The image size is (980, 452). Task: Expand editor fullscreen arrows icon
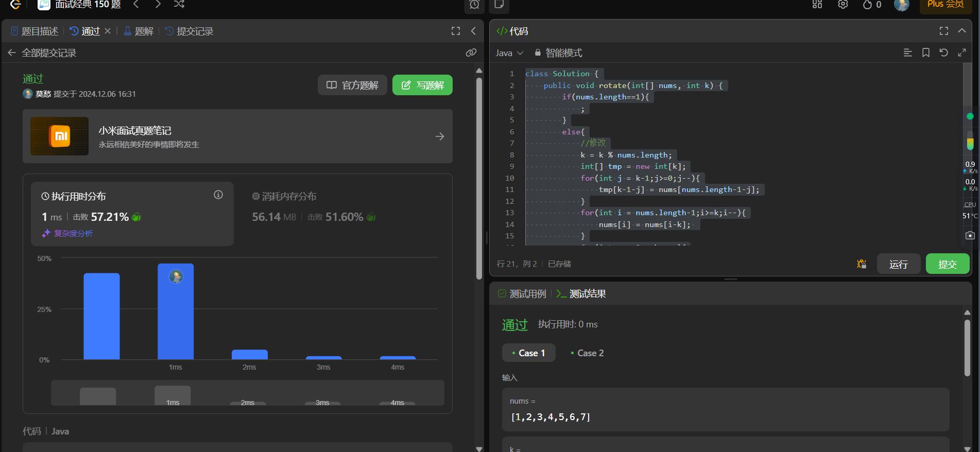pyautogui.click(x=961, y=53)
